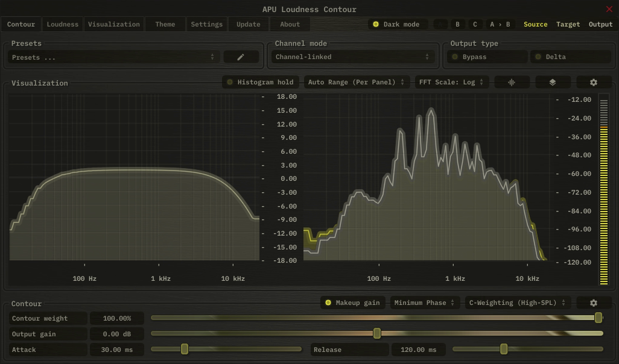Click the Output gain slider handle
This screenshot has width=619, height=364.
pos(377,333)
